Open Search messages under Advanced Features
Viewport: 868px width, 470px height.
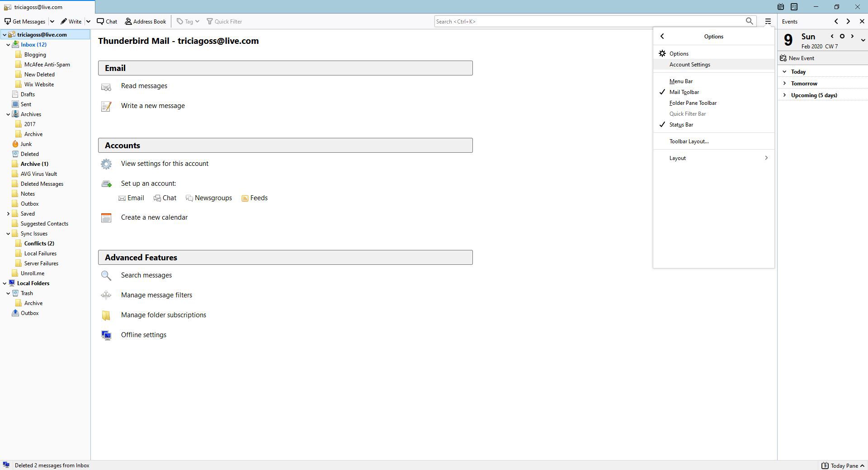(x=146, y=275)
